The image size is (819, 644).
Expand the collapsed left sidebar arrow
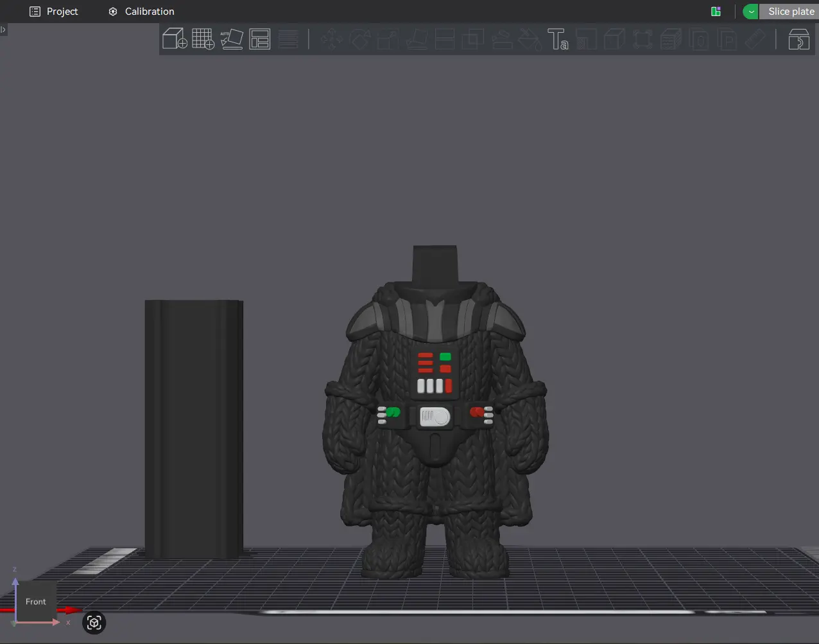(x=3, y=30)
